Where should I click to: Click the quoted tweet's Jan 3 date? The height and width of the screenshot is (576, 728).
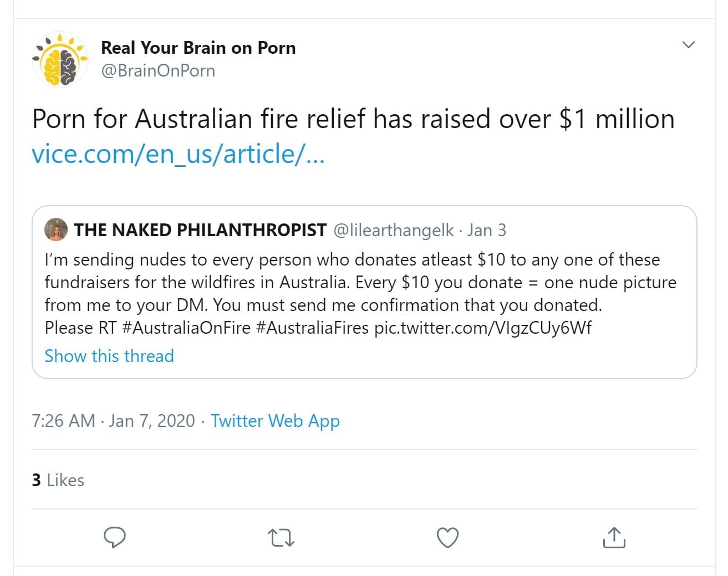[x=487, y=230]
